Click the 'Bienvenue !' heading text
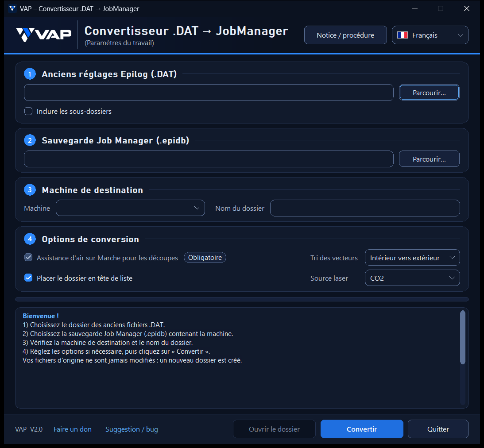Viewport: 484px width, 448px height. point(41,316)
